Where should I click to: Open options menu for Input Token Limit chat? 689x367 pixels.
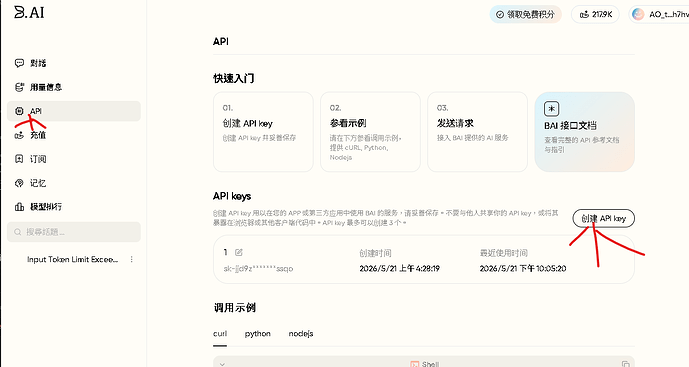(x=131, y=259)
